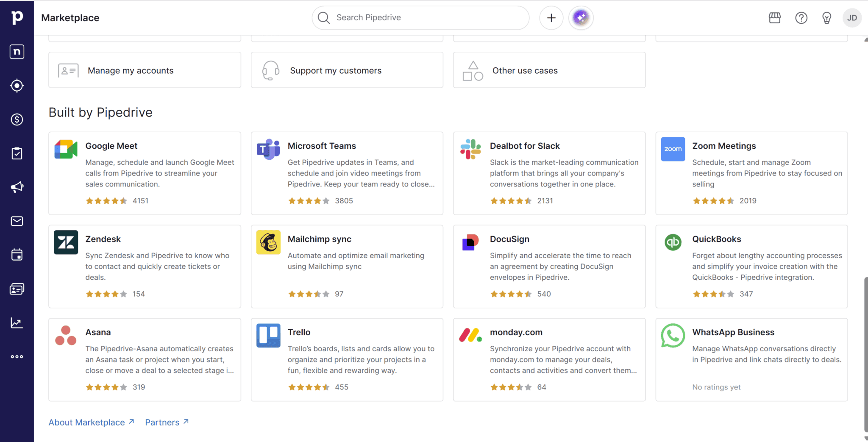This screenshot has width=868, height=442.
Task: Open the Zendesk title link
Action: (103, 239)
